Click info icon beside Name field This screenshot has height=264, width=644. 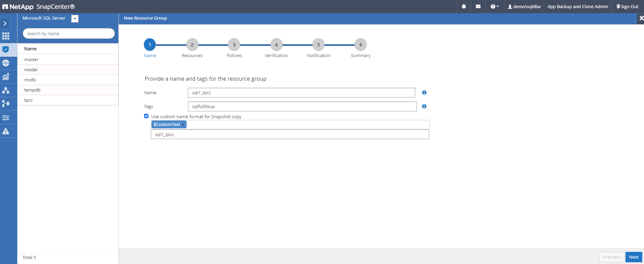[424, 93]
